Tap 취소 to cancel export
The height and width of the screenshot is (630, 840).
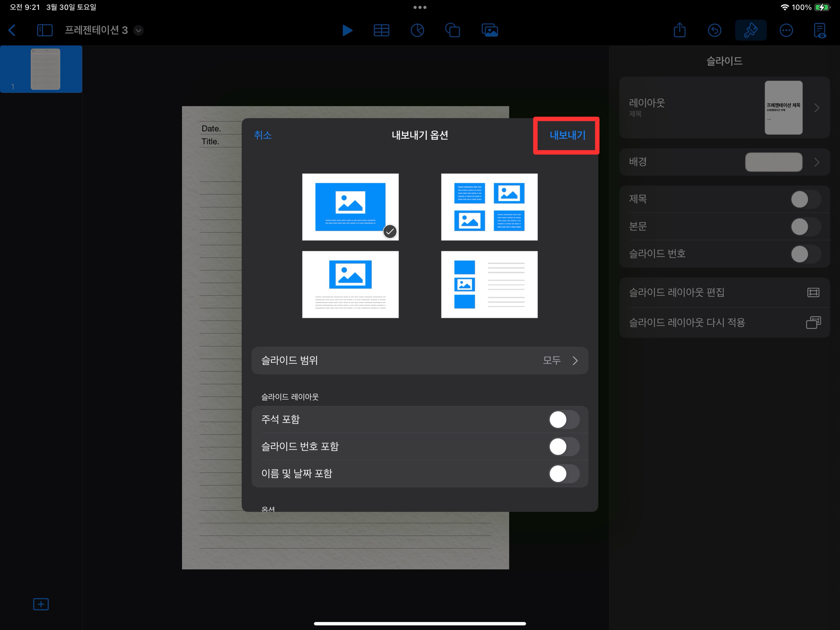262,135
